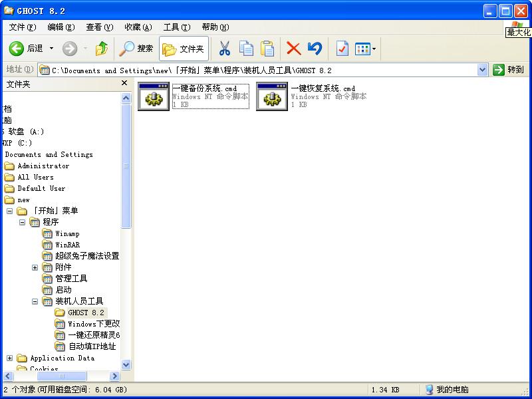Click the GHOST 8.2 title bar folder icon
The height and width of the screenshot is (399, 532).
(9, 11)
